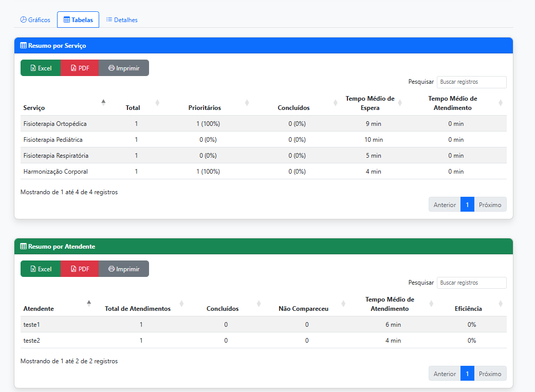This screenshot has height=392, width=535.
Task: Print the Resumo por Serviço table
Action: (x=124, y=68)
